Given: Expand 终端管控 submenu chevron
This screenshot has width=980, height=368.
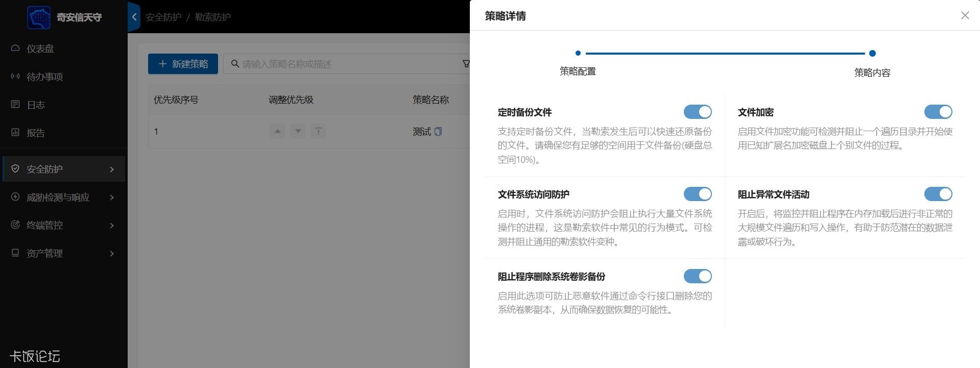Looking at the screenshot, I should click(x=112, y=225).
